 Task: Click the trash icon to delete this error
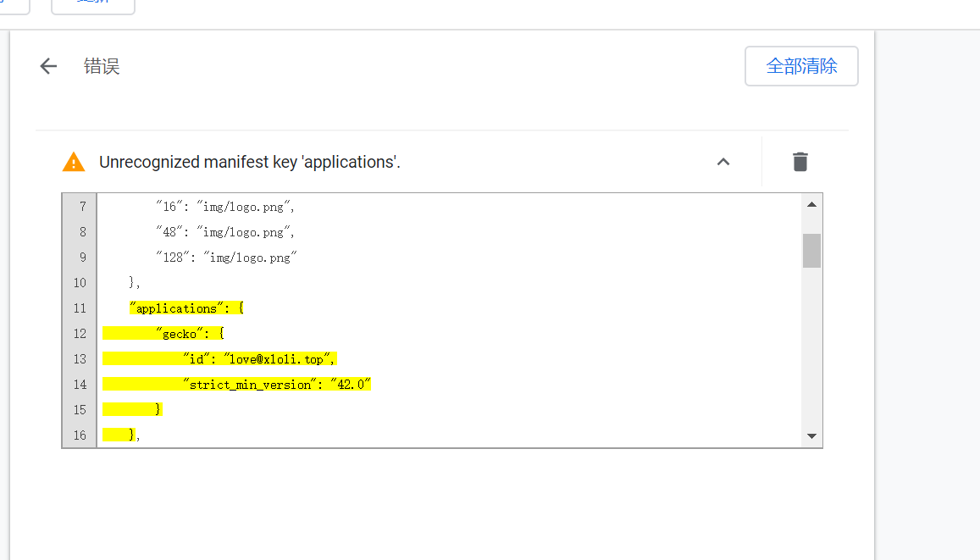[800, 161]
